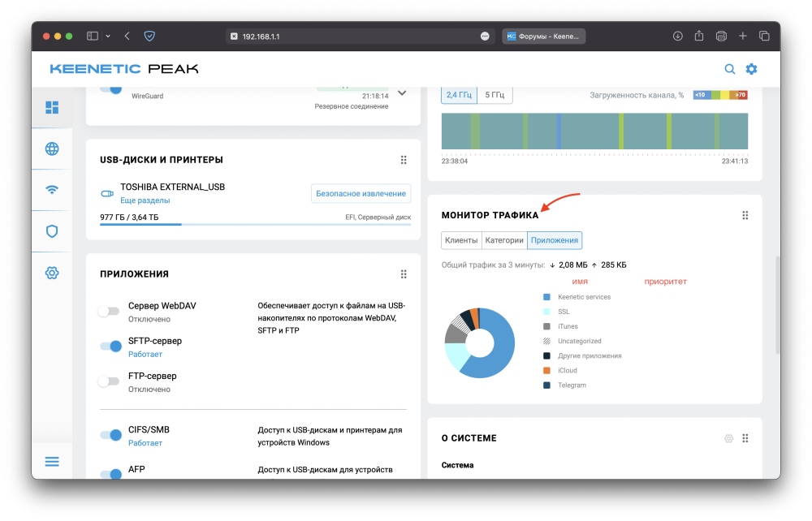Open drag handle menu of О системе card
This screenshot has width=812, height=521.
pyautogui.click(x=745, y=438)
